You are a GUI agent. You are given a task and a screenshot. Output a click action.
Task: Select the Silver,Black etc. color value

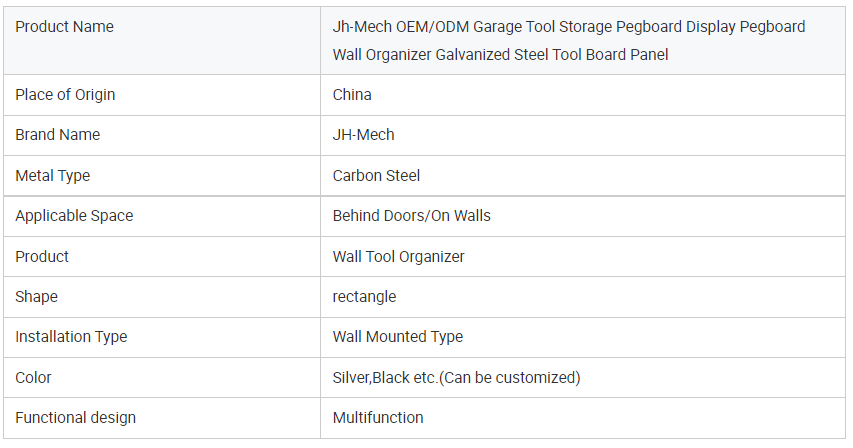(x=456, y=377)
